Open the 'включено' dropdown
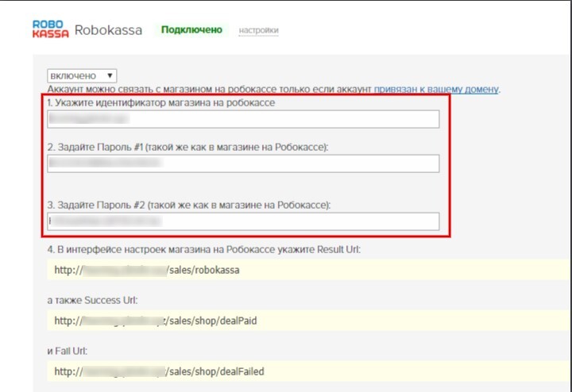Image resolution: width=572 pixels, height=392 pixels. click(x=82, y=75)
